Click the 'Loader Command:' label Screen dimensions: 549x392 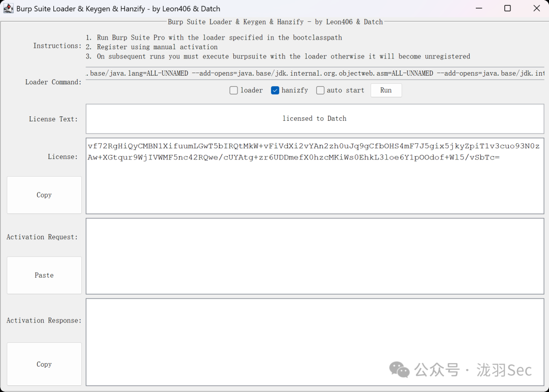(x=53, y=82)
